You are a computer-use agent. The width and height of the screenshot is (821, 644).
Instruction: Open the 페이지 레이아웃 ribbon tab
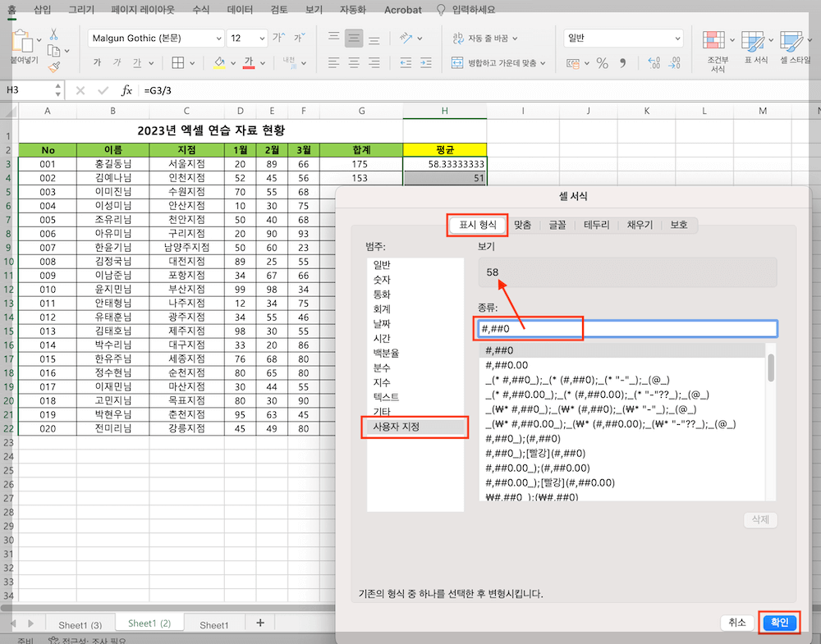coord(142,9)
